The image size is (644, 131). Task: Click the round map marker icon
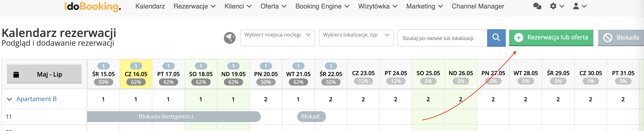pyautogui.click(x=229, y=38)
